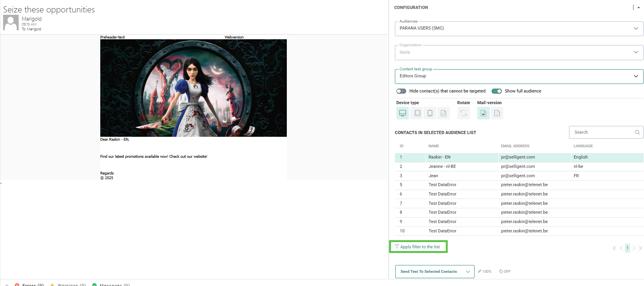Click the Marigold sender name

[31, 19]
